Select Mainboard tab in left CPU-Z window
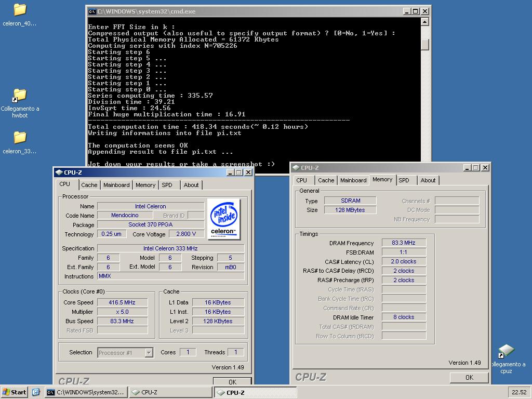 (x=116, y=185)
